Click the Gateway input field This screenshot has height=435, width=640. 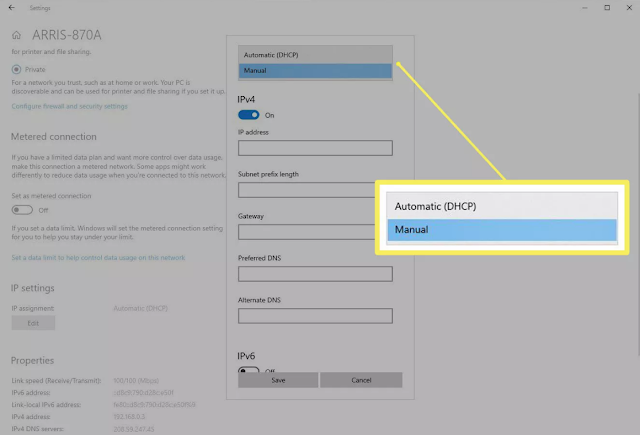[x=307, y=232]
